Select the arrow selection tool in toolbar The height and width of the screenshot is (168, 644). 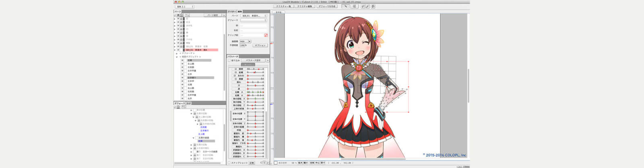345,6
